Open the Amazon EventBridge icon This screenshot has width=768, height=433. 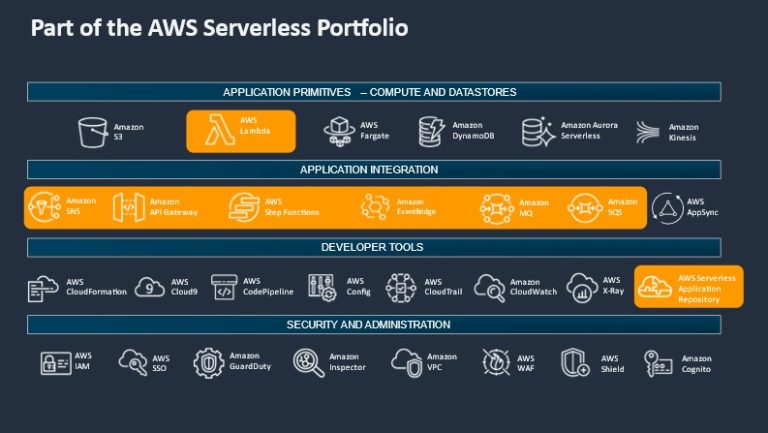(375, 207)
